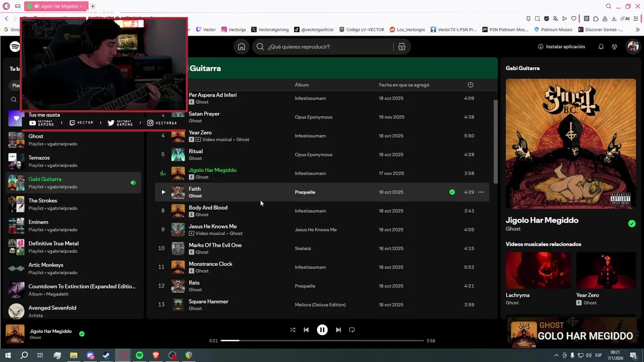644x362 pixels.
Task: Open Platinum Mosaic bookmark
Action: [553, 30]
